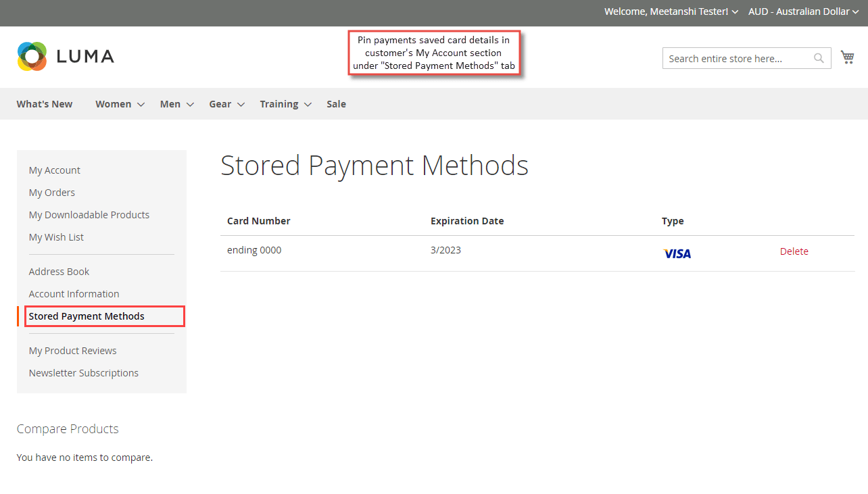Open My Product Reviews
The height and width of the screenshot is (494, 868).
tap(72, 350)
